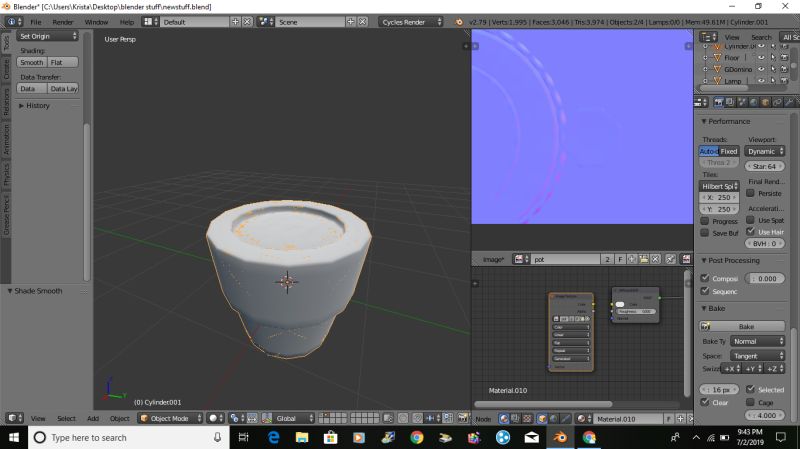
Task: Open the 3D viewport editor type selector
Action: point(14,418)
